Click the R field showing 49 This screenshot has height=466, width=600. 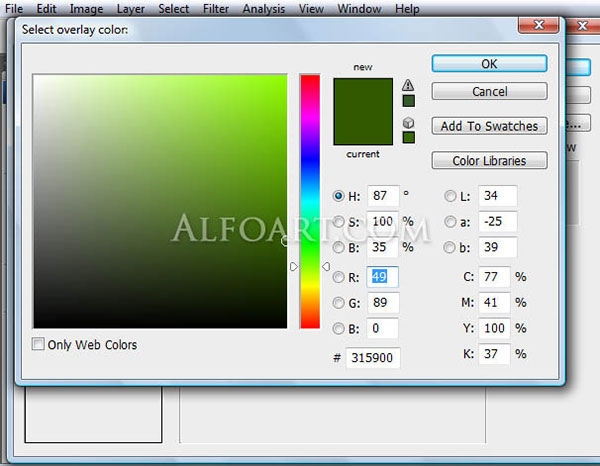(383, 277)
